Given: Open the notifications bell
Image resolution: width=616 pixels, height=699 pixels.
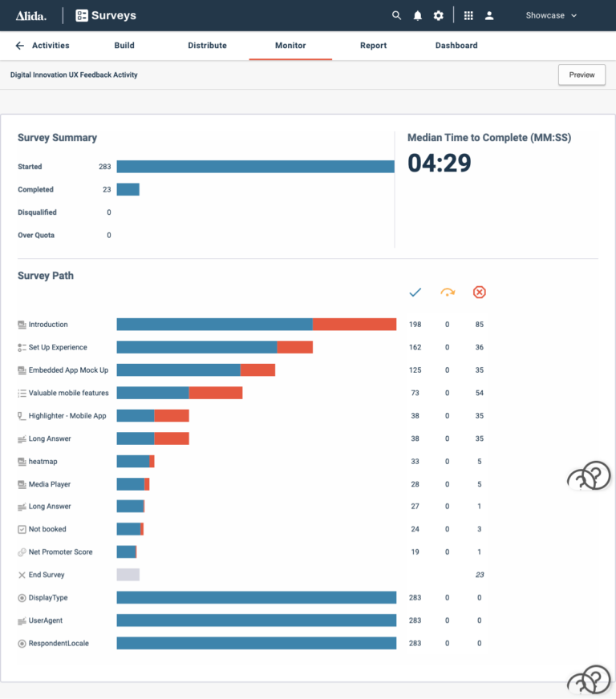Looking at the screenshot, I should pyautogui.click(x=417, y=15).
